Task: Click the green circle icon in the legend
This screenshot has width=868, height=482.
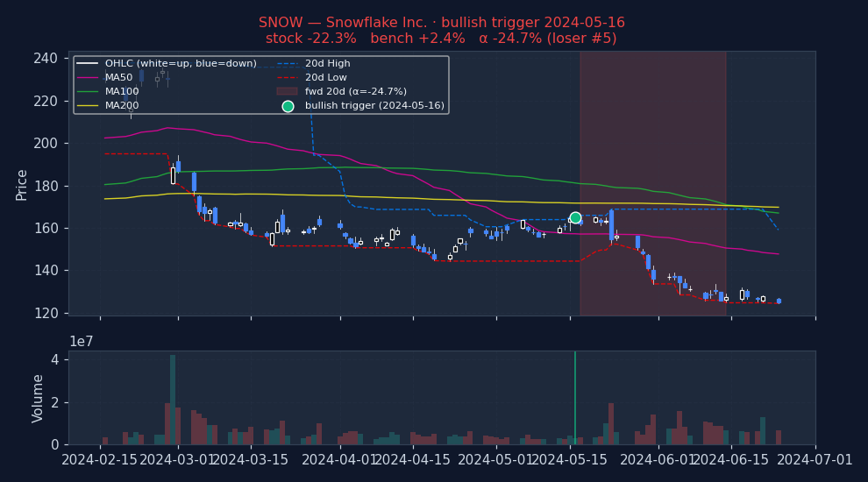Action: [288, 106]
